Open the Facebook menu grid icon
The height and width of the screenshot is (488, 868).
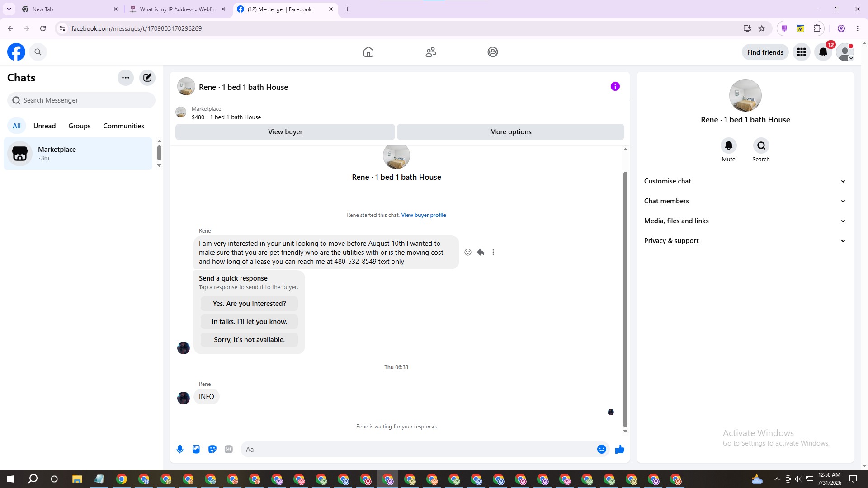(x=802, y=52)
